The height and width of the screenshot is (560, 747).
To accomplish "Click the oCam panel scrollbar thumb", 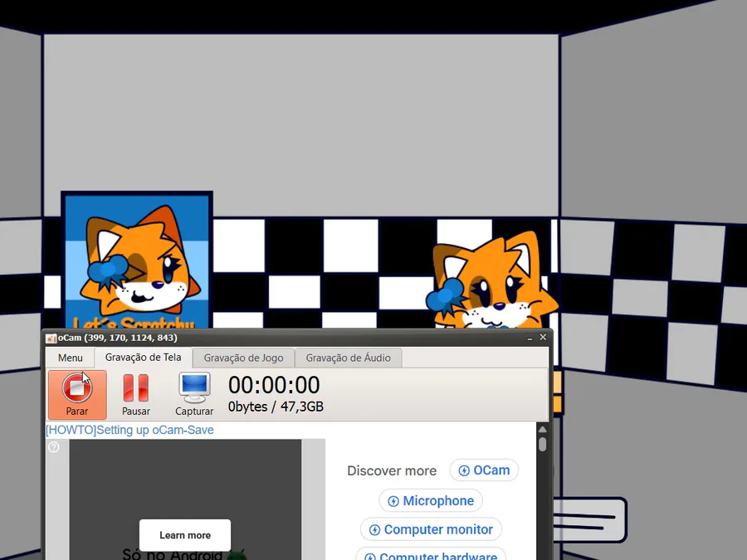I will tap(542, 445).
